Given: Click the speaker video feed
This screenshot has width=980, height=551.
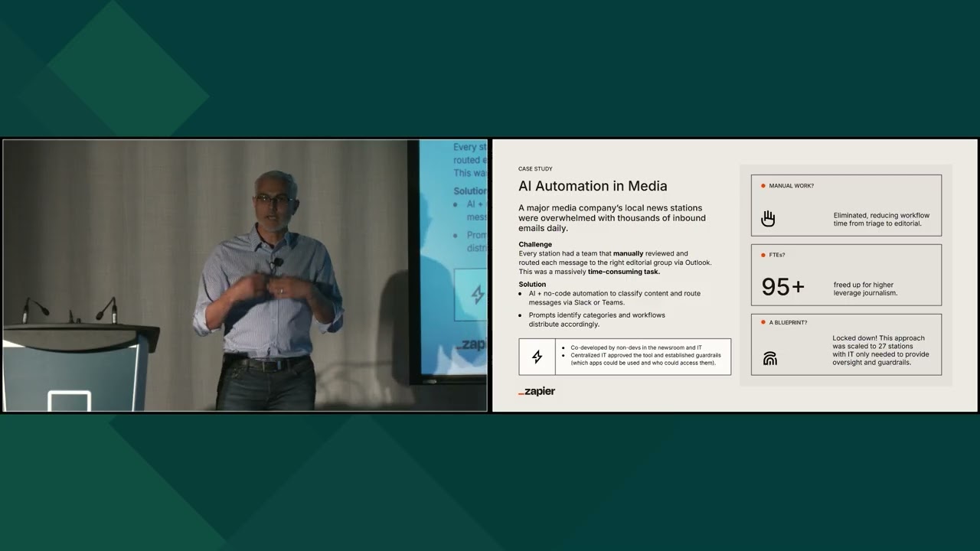Looking at the screenshot, I should (245, 275).
